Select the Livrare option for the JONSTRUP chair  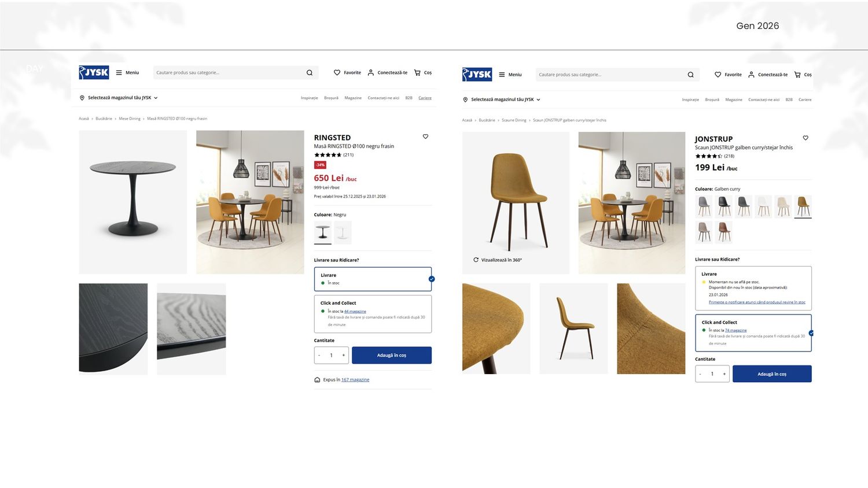point(753,288)
